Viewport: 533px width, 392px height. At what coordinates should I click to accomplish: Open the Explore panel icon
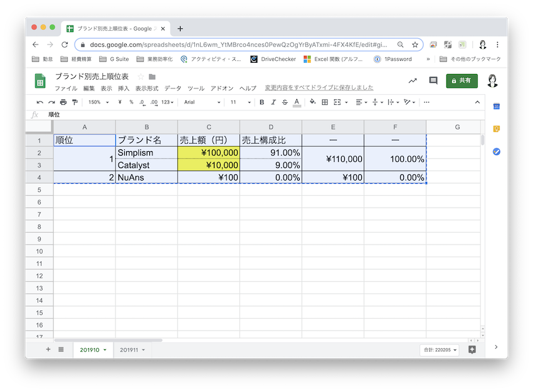[472, 349]
